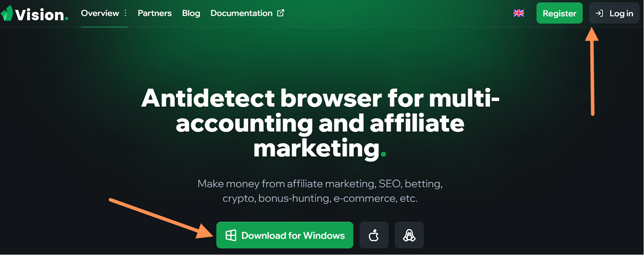Open the Linux download via penguin icon
The image size is (644, 255).
409,235
